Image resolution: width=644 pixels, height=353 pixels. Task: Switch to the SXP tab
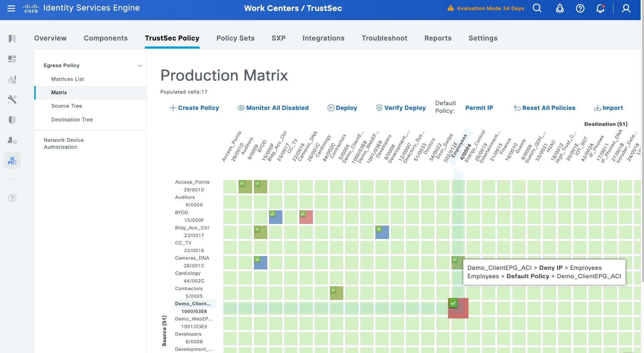click(278, 38)
